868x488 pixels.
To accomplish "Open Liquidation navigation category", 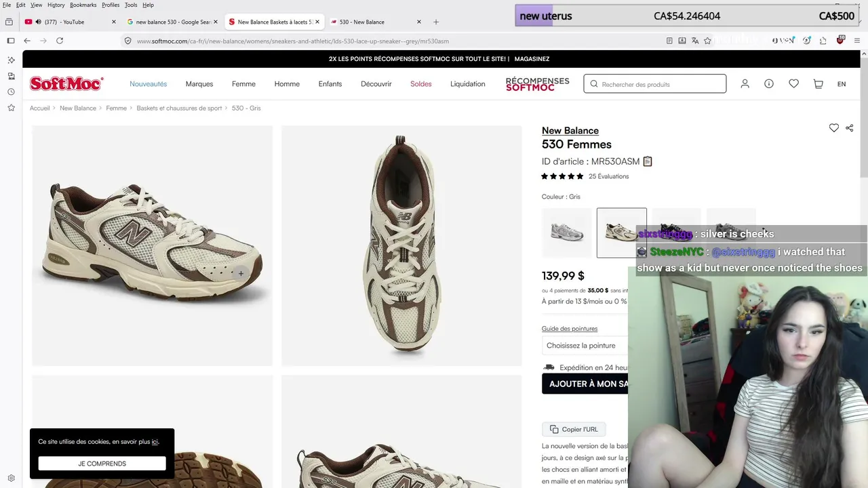I will (x=468, y=84).
